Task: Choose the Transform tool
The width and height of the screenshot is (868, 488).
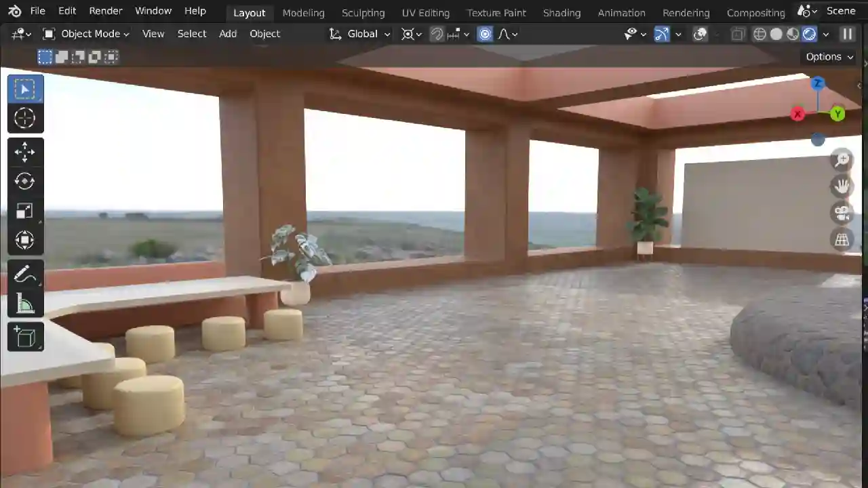Action: coord(24,240)
